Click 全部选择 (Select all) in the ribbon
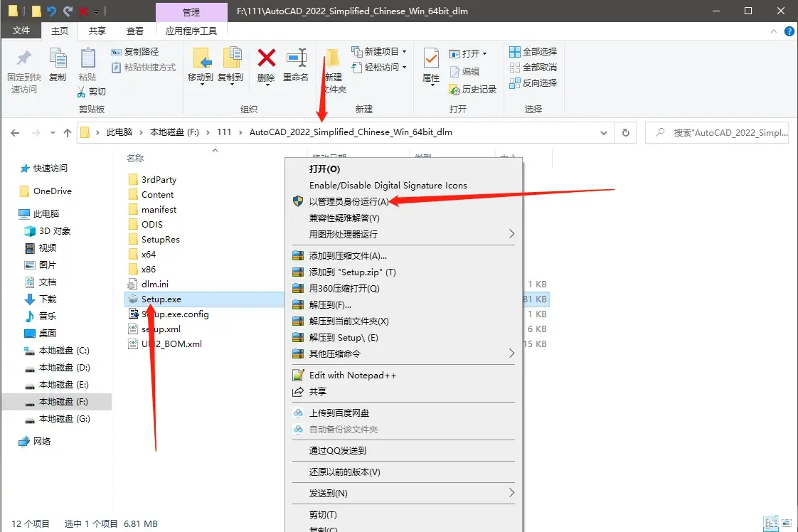The width and height of the screenshot is (798, 532). tap(533, 51)
